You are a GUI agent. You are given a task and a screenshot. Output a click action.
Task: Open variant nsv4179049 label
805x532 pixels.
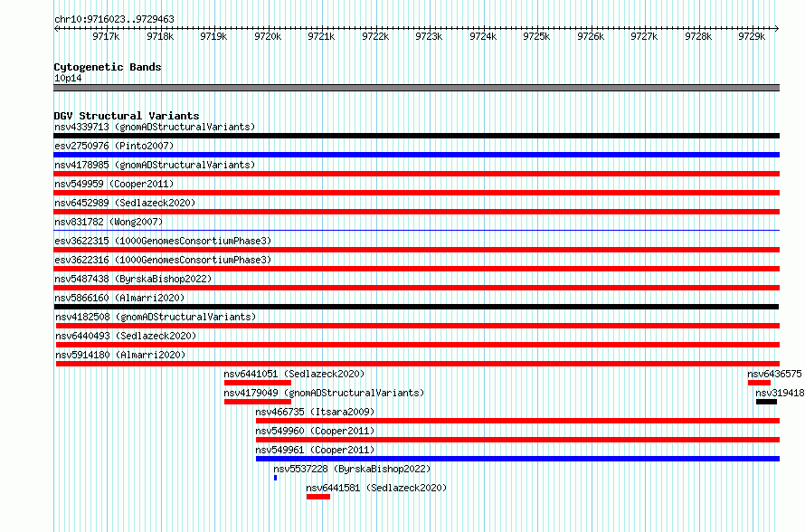[x=324, y=393]
